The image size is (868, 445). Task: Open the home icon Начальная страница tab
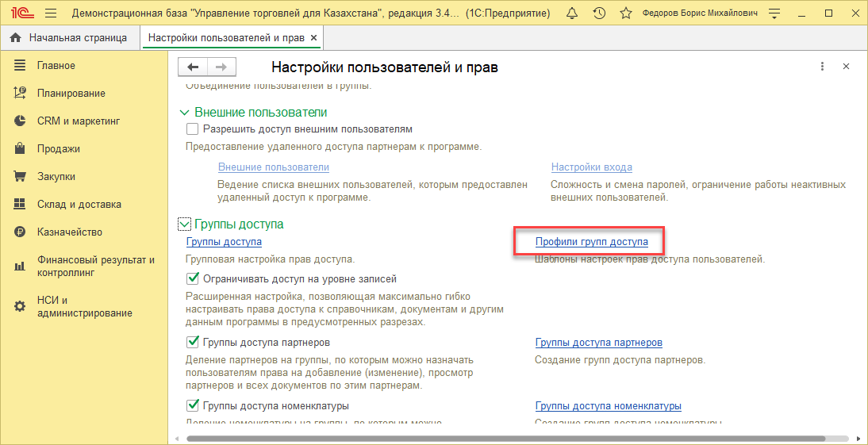coord(68,38)
